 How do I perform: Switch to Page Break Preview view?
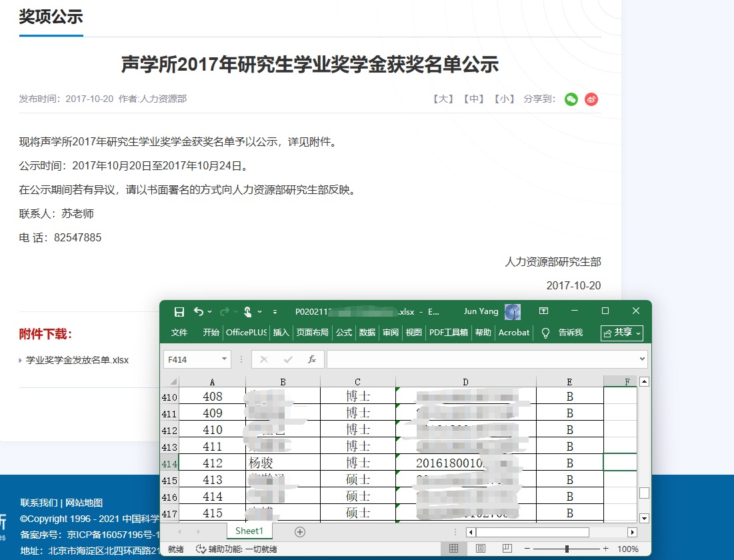[x=507, y=549]
